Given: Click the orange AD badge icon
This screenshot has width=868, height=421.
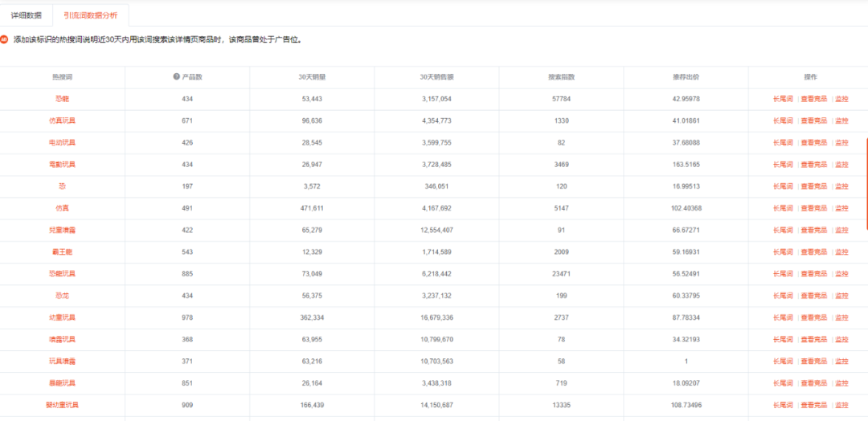Looking at the screenshot, I should pyautogui.click(x=4, y=39).
